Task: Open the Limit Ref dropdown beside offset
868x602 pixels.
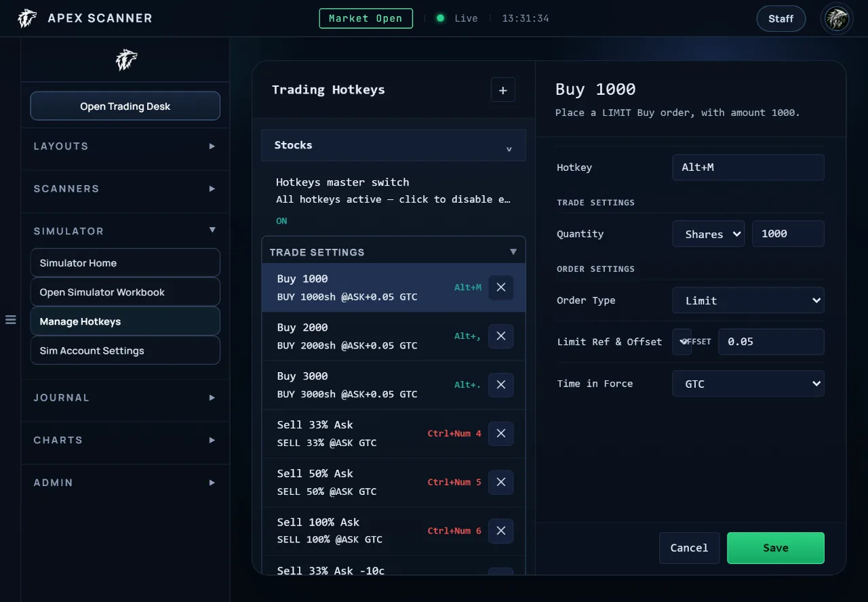Action: coord(682,342)
